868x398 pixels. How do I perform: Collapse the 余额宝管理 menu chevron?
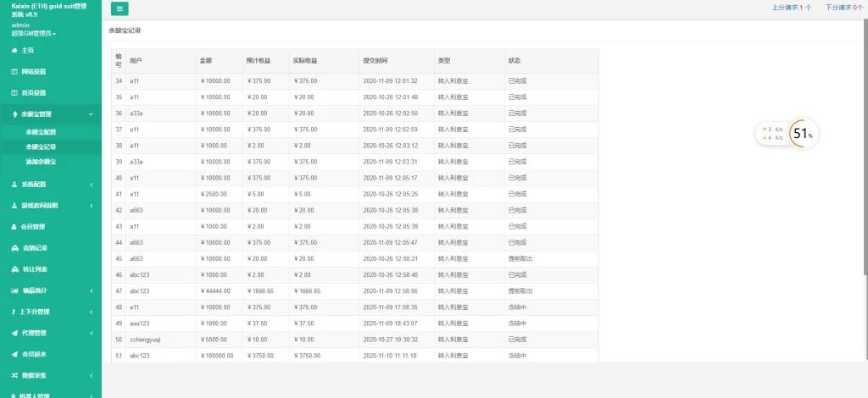pos(91,114)
